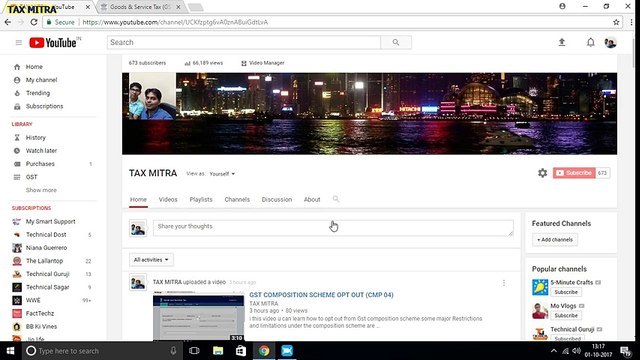Switch to Goods & Service Tax browser tab
This screenshot has height=360, width=640.
pos(141,7)
